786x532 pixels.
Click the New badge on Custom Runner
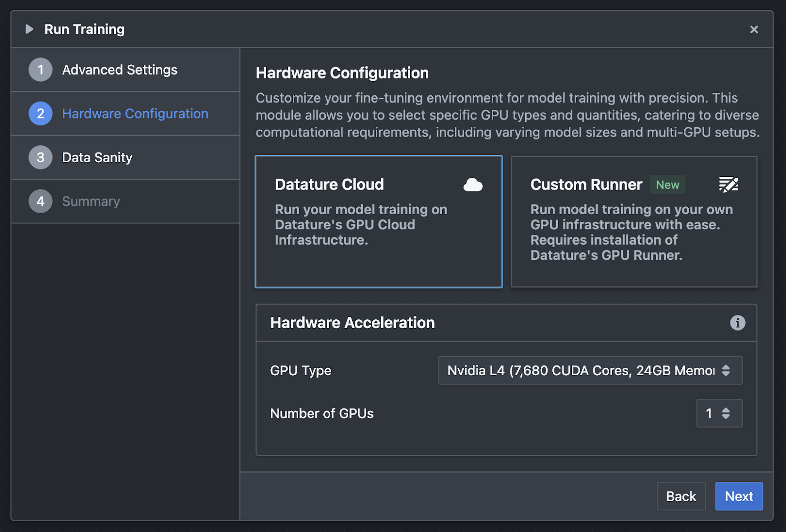(x=667, y=185)
